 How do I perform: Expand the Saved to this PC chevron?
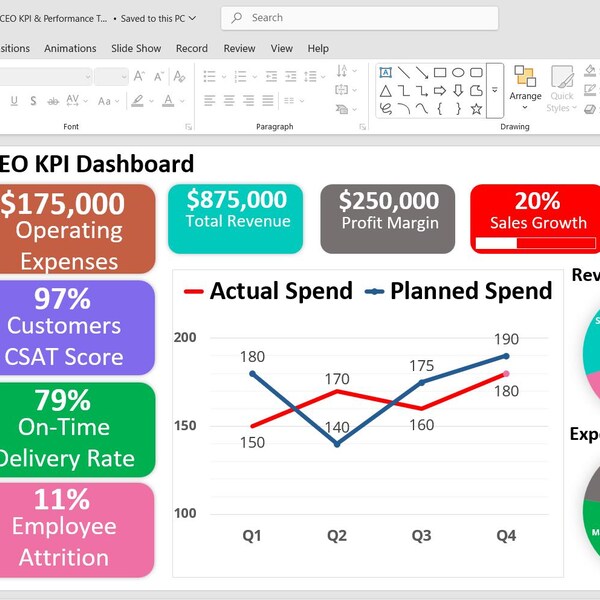click(192, 18)
